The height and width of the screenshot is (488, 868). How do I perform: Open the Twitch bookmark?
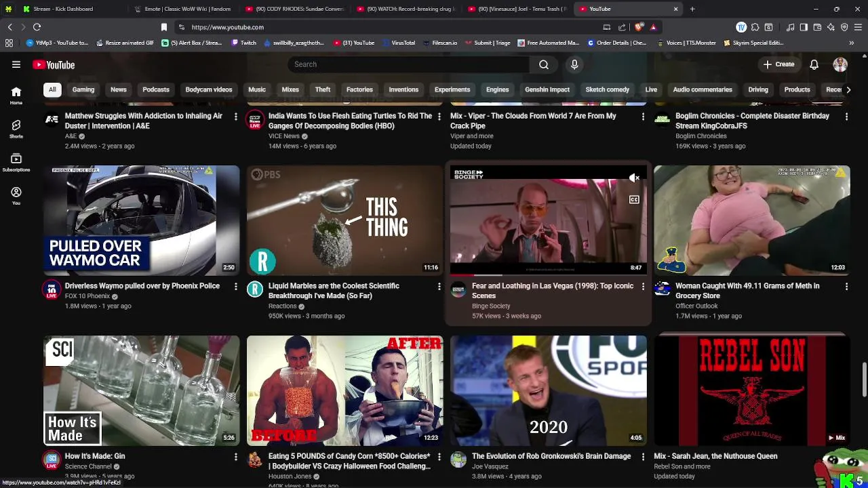(x=244, y=43)
